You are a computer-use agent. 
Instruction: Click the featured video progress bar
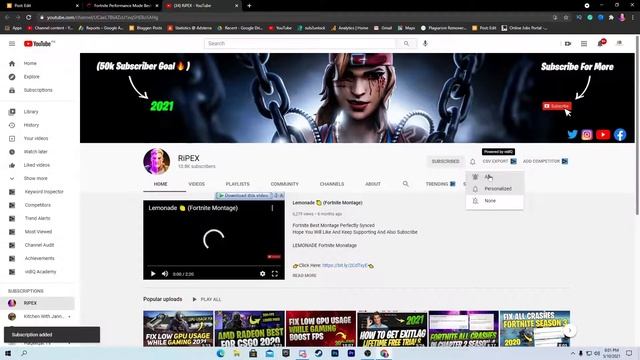213,266
